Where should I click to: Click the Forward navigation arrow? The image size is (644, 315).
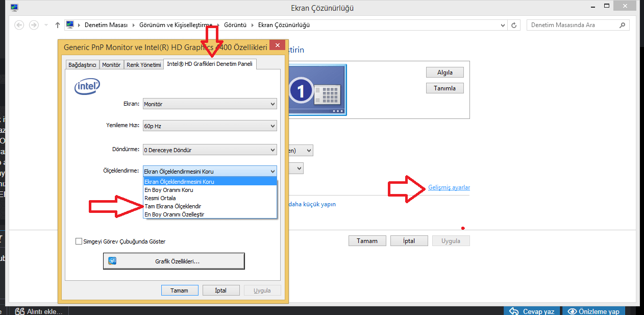34,25
